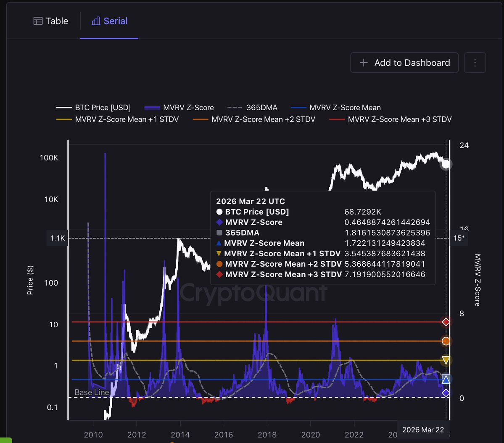This screenshot has width=504, height=443.
Task: Click the orange circle +2 STDV marker
Action: click(446, 341)
